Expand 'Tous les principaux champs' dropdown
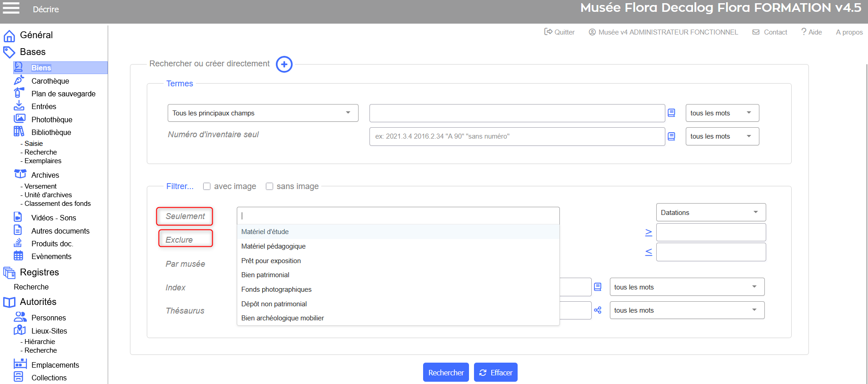The image size is (868, 384). (263, 113)
